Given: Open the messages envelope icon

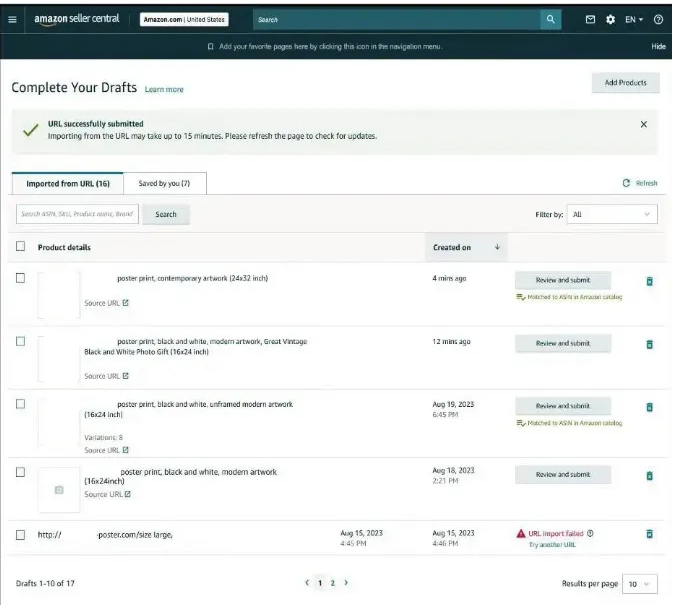Looking at the screenshot, I should 591,19.
